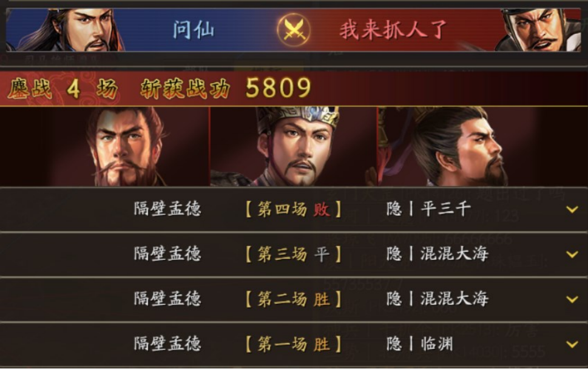Click opponent 隐丨临渊

pyautogui.click(x=420, y=344)
